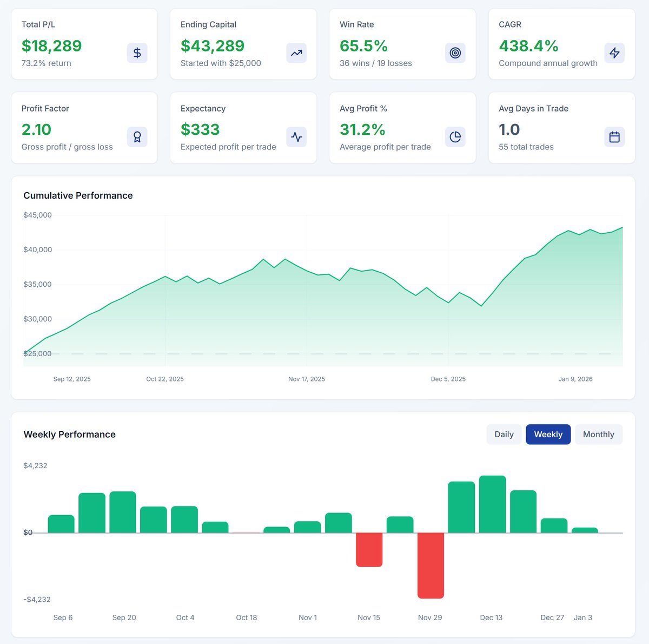Click the Expectancy card heading

[203, 109]
